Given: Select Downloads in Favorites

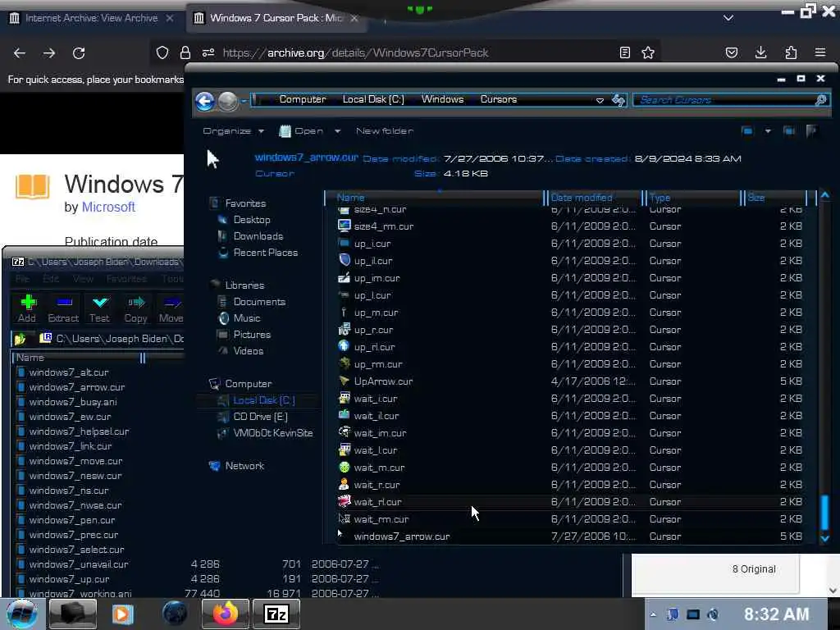Looking at the screenshot, I should click(258, 236).
